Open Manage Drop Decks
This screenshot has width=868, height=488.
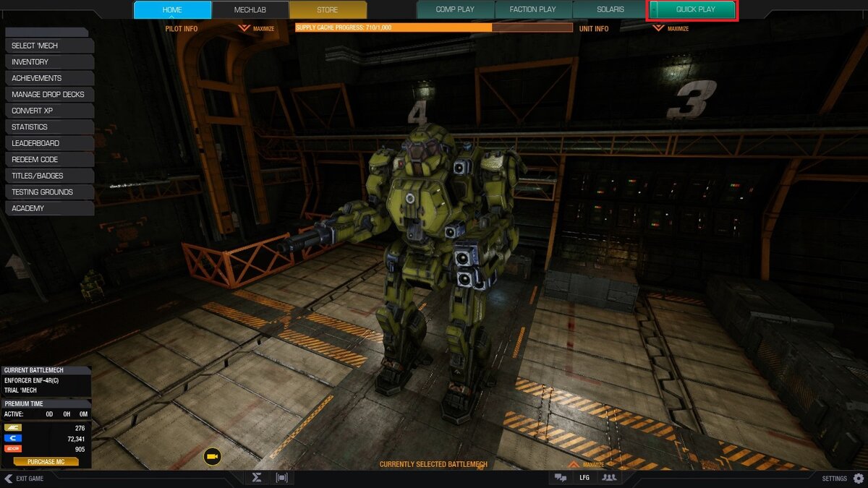coord(49,95)
